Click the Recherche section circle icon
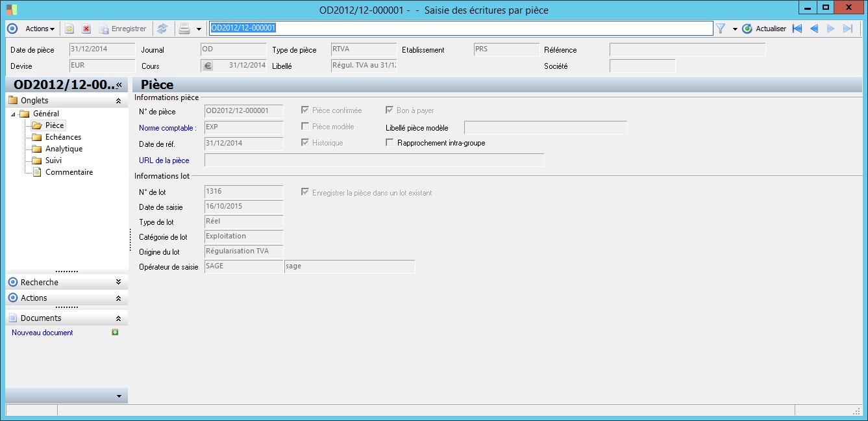The image size is (868, 421). coord(13,282)
